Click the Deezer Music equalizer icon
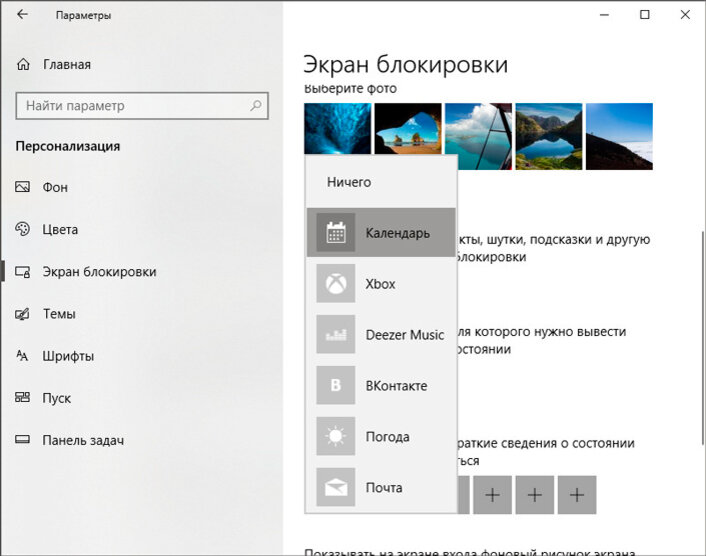 [335, 334]
